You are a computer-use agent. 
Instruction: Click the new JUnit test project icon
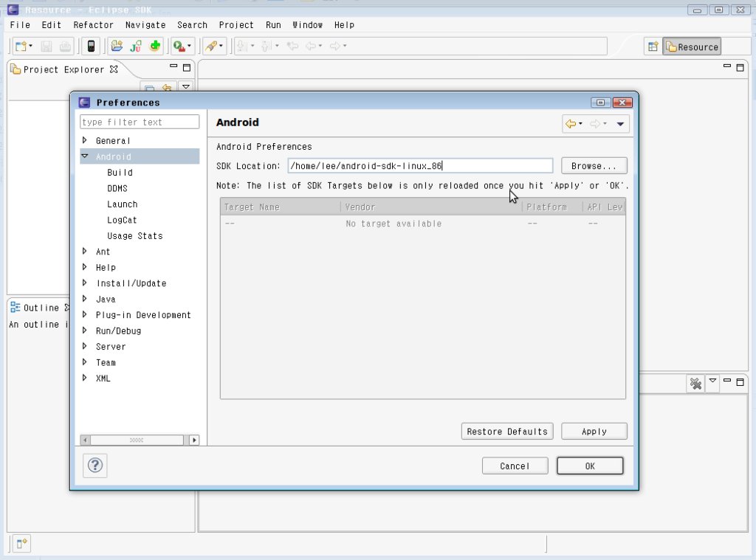coord(136,46)
